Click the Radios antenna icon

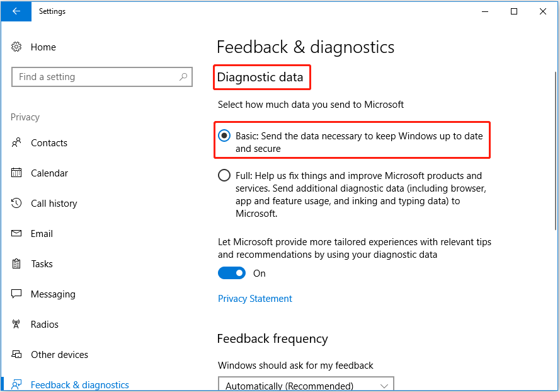tap(17, 325)
